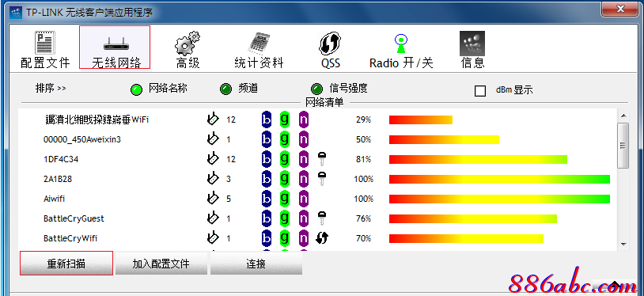Select the BattleCryGuest network row

point(318,218)
